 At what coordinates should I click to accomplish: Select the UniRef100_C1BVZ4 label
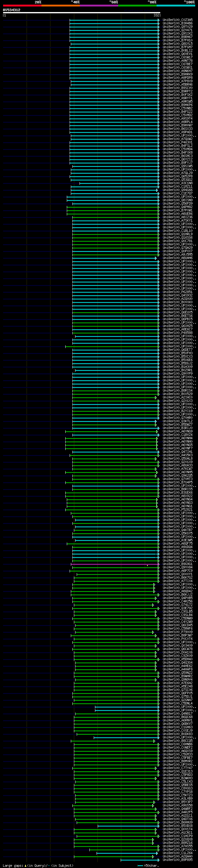[178, 435]
